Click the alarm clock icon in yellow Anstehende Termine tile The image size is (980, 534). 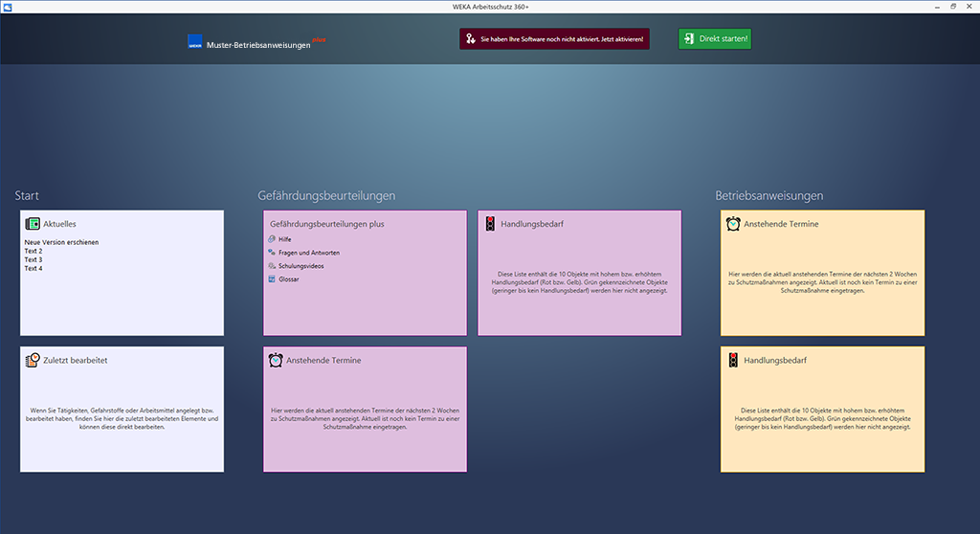point(733,224)
